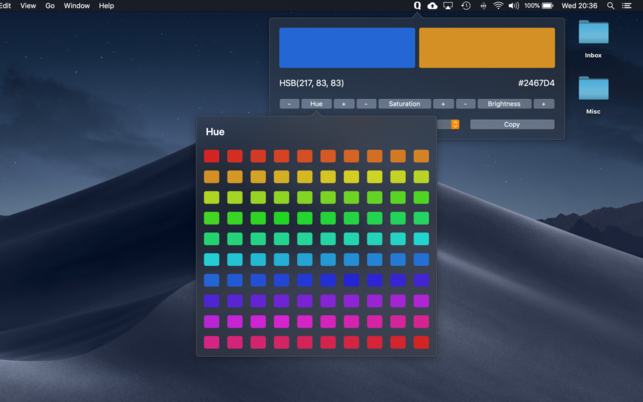643x402 pixels.
Task: Decrease brightness with the minus button
Action: click(465, 104)
